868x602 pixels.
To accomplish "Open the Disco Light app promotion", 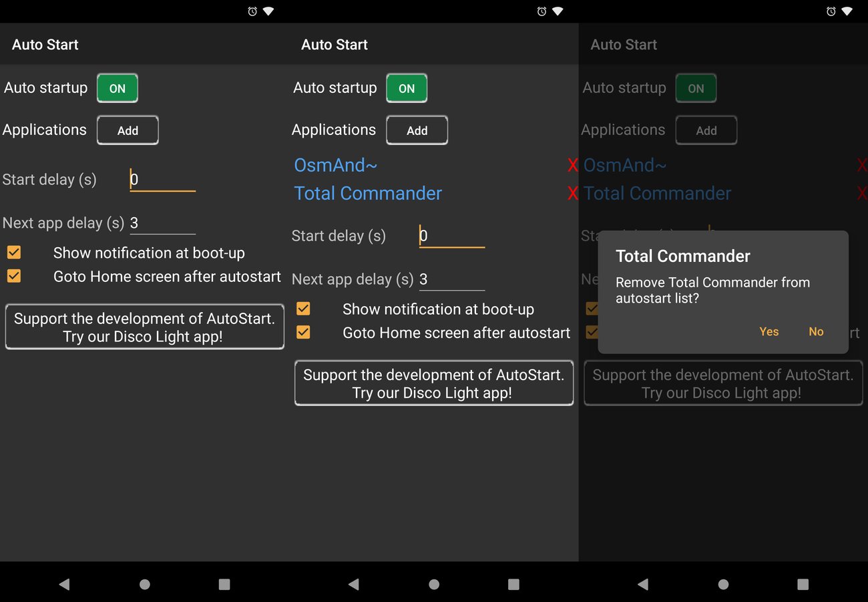I will [433, 384].
